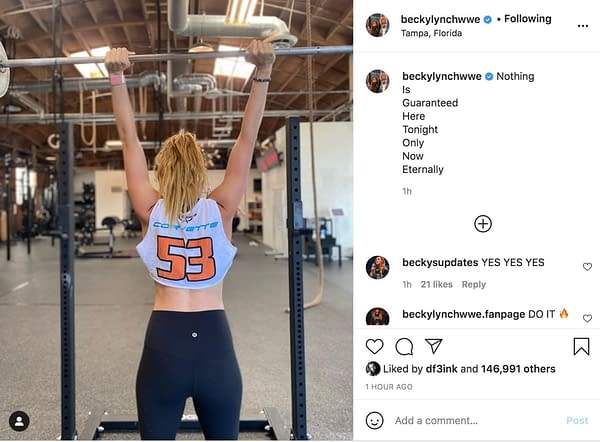Image resolution: width=600 pixels, height=442 pixels.
Task: View the 21 likes on comment
Action: [x=437, y=284]
